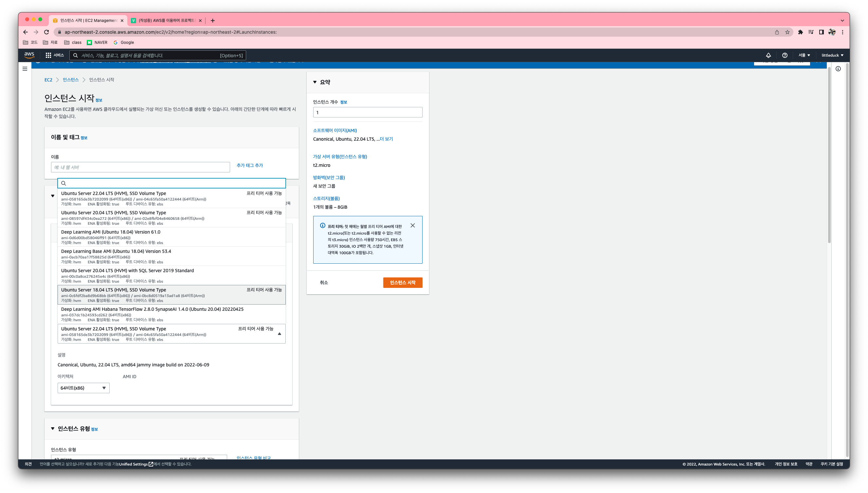
Task: Open the 스토리지(볼륨) summary link
Action: click(x=326, y=199)
